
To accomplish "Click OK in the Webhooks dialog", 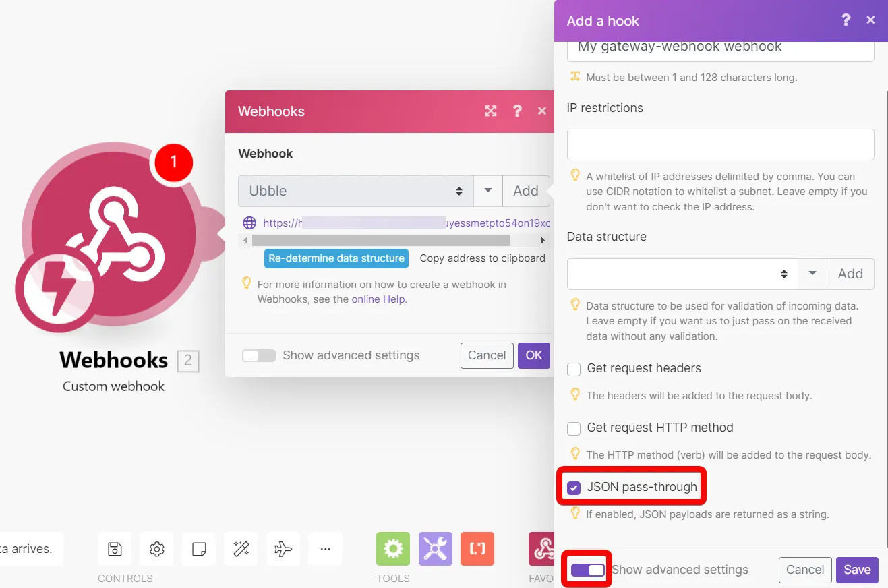I will click(x=534, y=355).
